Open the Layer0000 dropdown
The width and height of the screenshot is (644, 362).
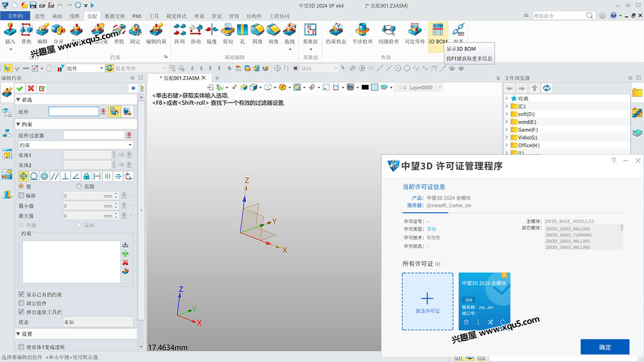tap(440, 88)
